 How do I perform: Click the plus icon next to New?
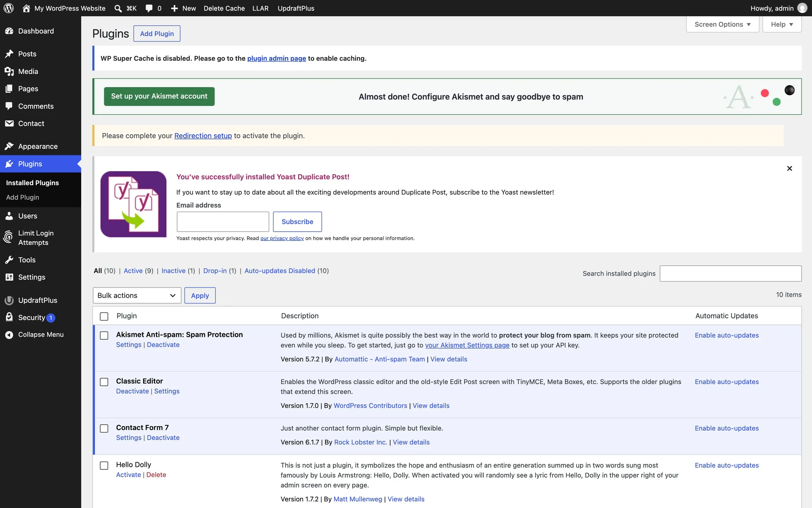[x=174, y=8]
